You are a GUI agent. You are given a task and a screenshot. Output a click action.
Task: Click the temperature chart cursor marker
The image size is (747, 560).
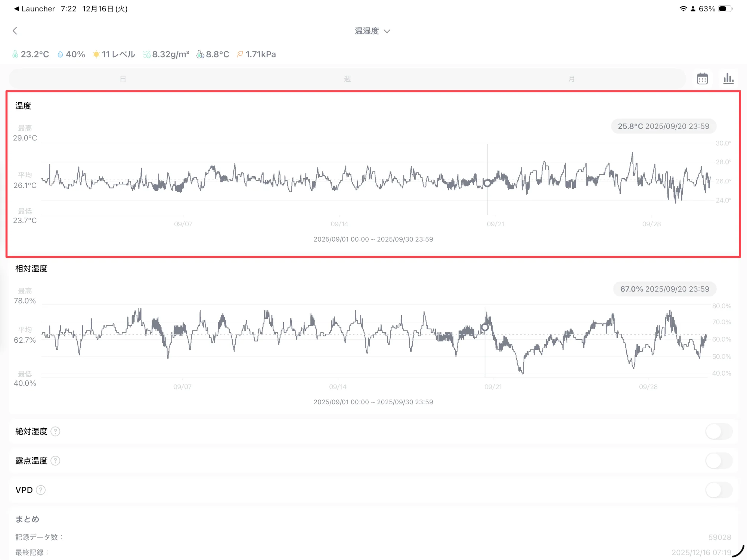pos(487,183)
